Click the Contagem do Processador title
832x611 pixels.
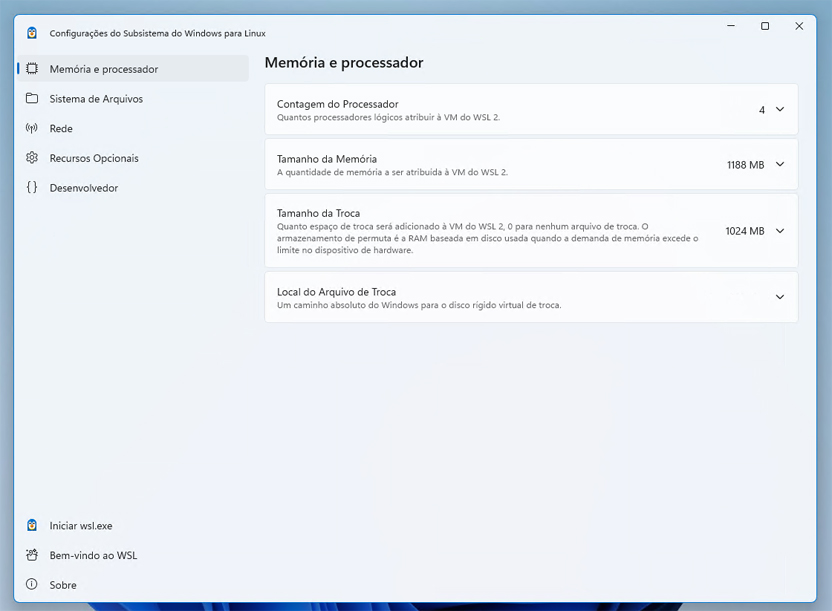click(x=337, y=104)
